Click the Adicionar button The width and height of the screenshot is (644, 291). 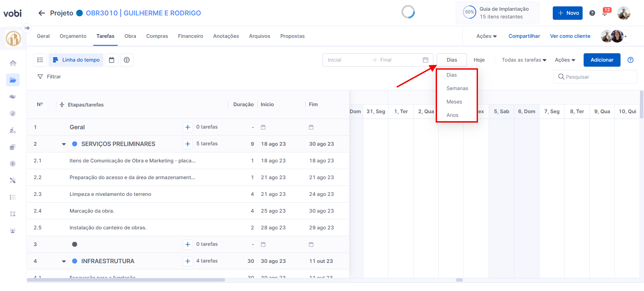[602, 60]
